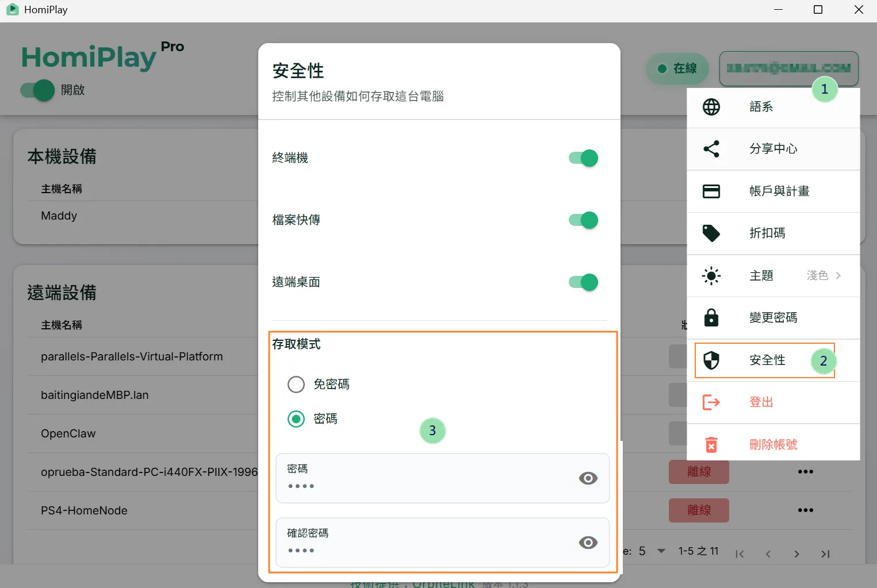Go to the previous page of remote devices
Viewport: 877px width, 588px height.
point(768,554)
